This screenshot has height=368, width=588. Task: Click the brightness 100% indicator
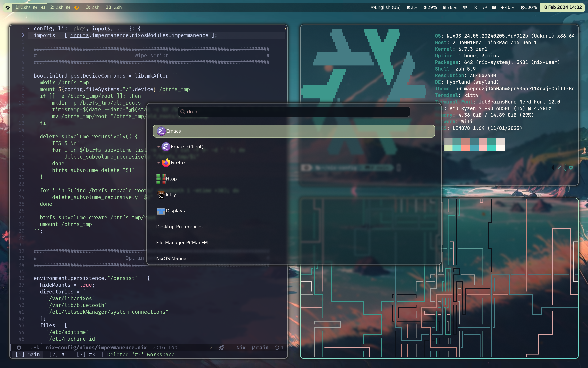pyautogui.click(x=529, y=8)
